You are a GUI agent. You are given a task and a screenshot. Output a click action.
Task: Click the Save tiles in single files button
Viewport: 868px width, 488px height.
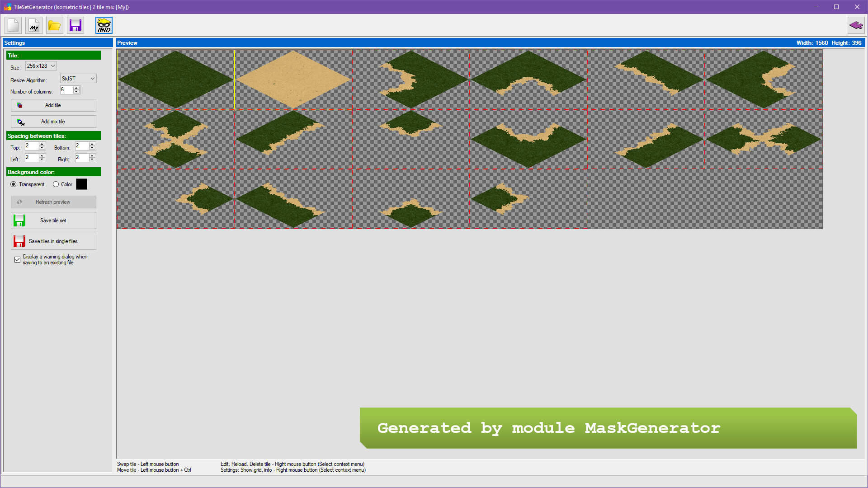(53, 241)
